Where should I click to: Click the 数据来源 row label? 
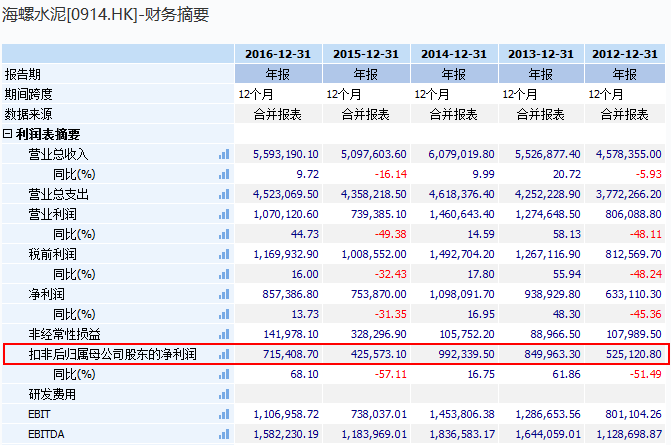point(29,114)
